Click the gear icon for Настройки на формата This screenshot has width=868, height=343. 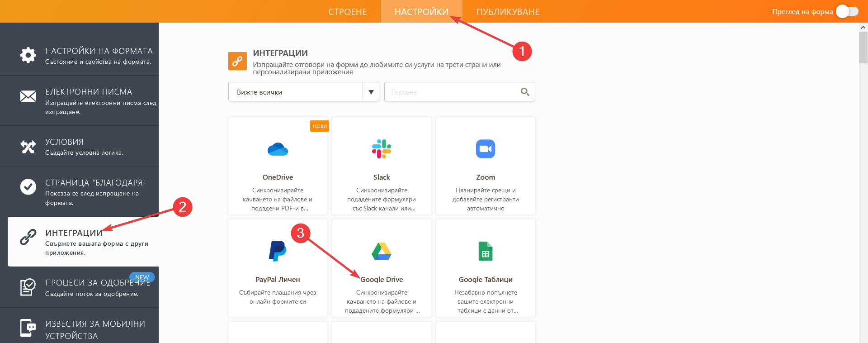click(x=28, y=55)
